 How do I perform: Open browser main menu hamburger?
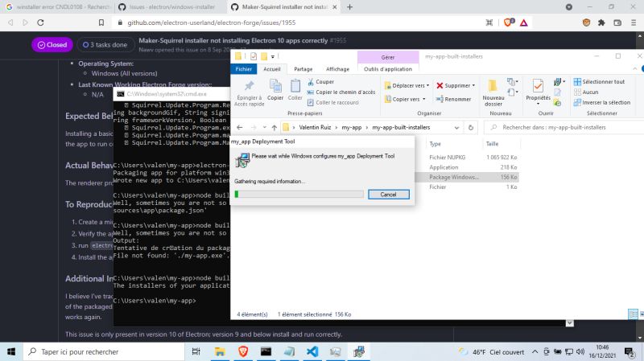click(x=634, y=23)
